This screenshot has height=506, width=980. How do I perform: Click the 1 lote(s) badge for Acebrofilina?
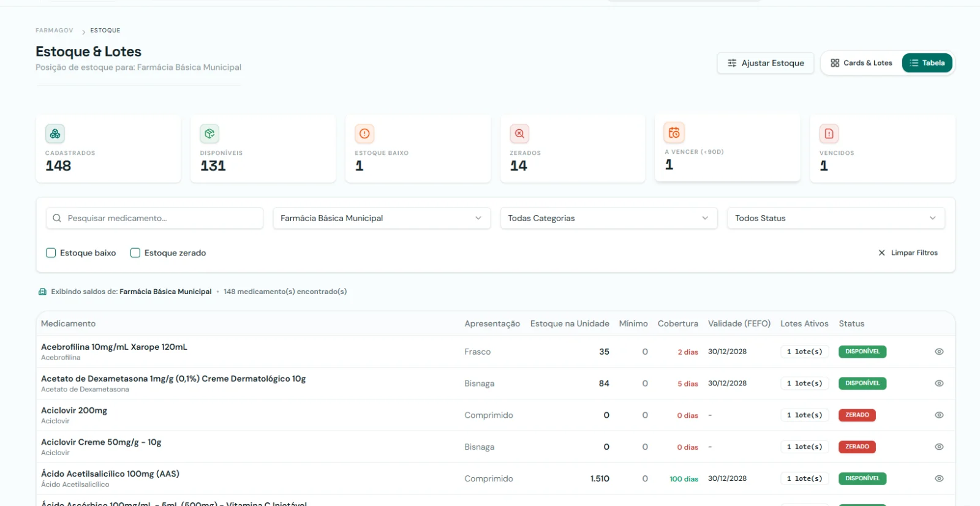pyautogui.click(x=805, y=352)
